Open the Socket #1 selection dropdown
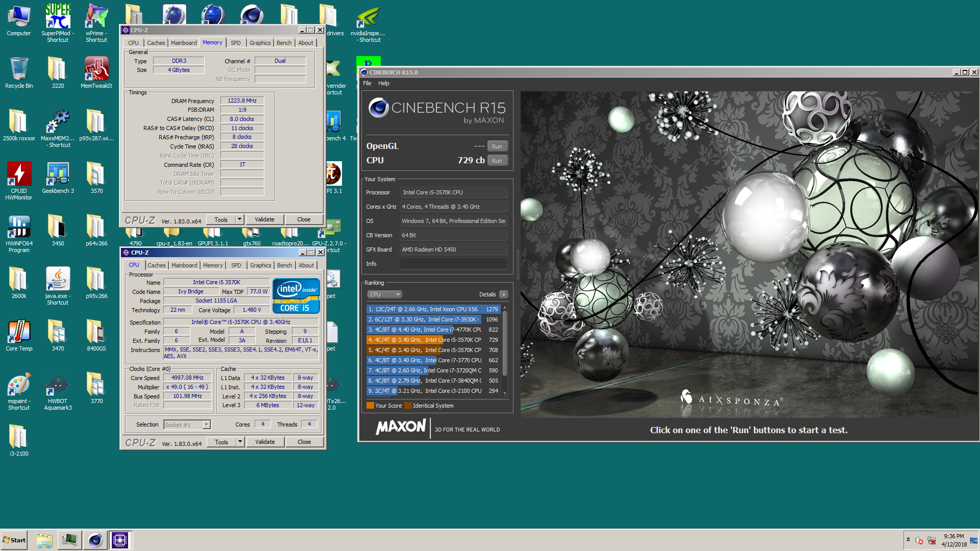Image resolution: width=980 pixels, height=551 pixels. 187,424
